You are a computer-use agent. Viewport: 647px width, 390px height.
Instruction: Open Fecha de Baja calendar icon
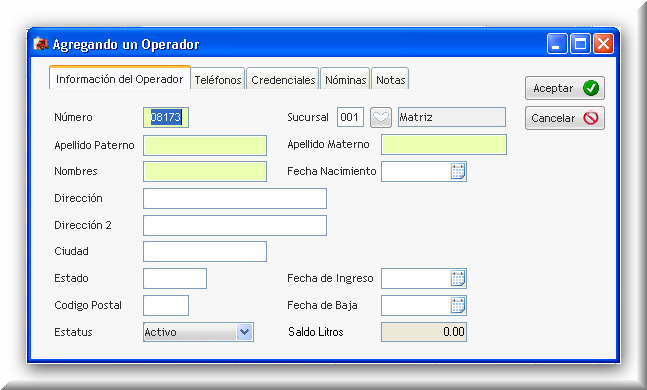click(x=458, y=306)
